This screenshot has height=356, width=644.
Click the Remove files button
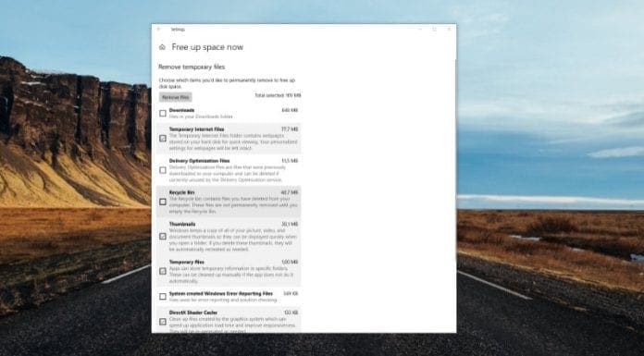coord(176,97)
